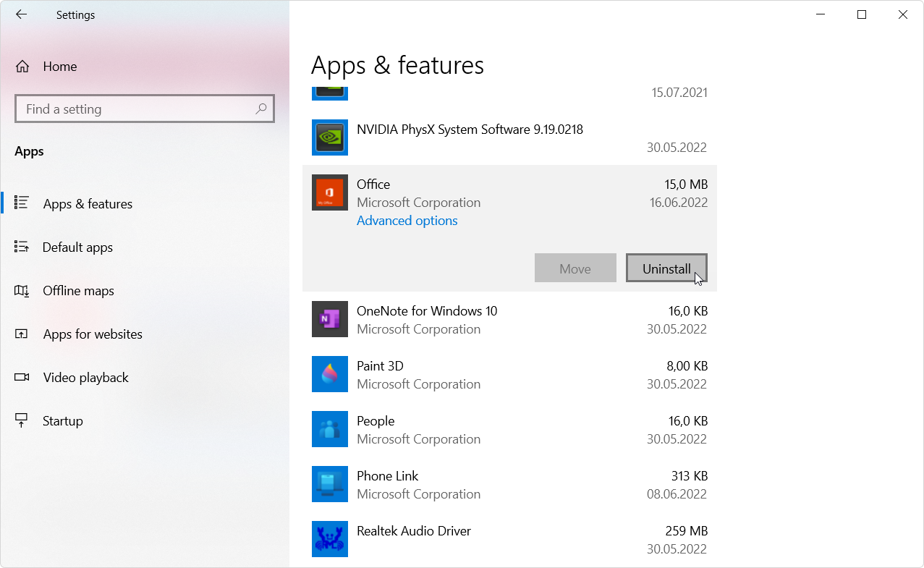
Task: Open Offline maps settings
Action: [x=145, y=291]
